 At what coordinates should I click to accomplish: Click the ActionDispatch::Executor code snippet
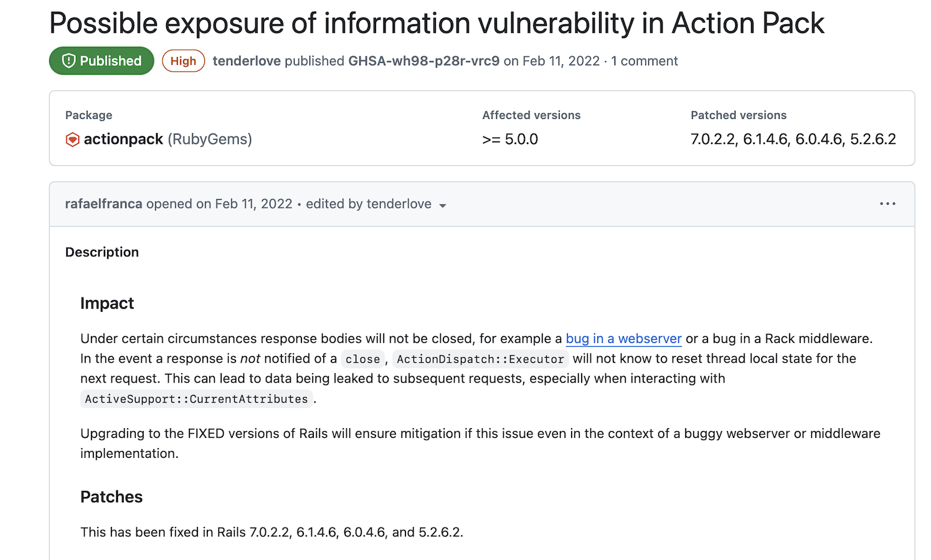[480, 359]
